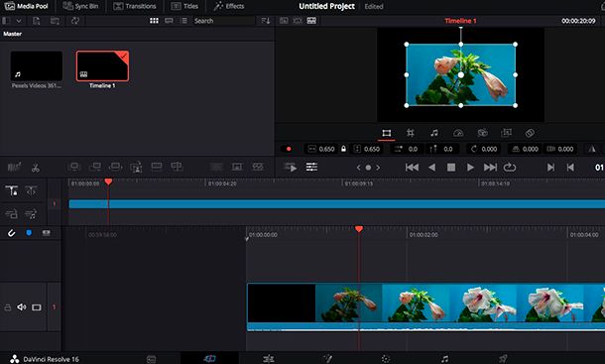Toggle loop playback button
Viewport: 605px width, 364px height.
click(510, 168)
